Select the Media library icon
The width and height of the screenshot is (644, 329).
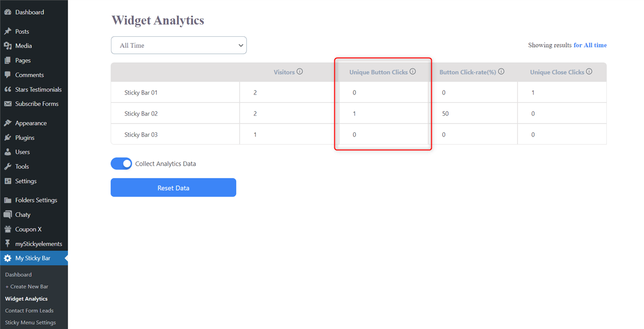[7, 46]
